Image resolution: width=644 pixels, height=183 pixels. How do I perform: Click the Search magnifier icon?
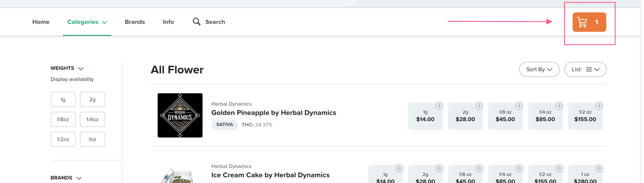pyautogui.click(x=197, y=22)
